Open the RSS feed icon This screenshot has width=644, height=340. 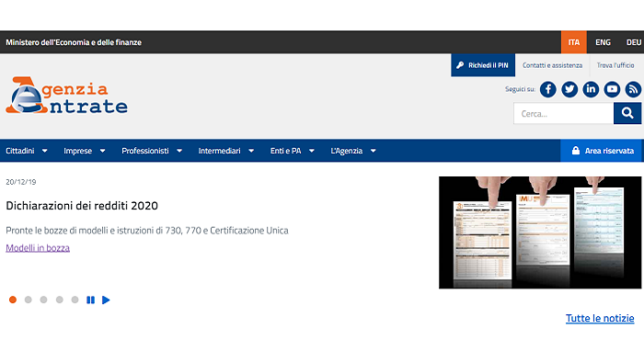coord(633,89)
